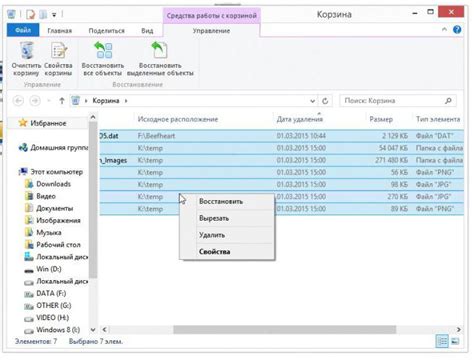Click the horizontal scrollbar thumb
The image size is (474, 360).
pyautogui.click(x=285, y=330)
